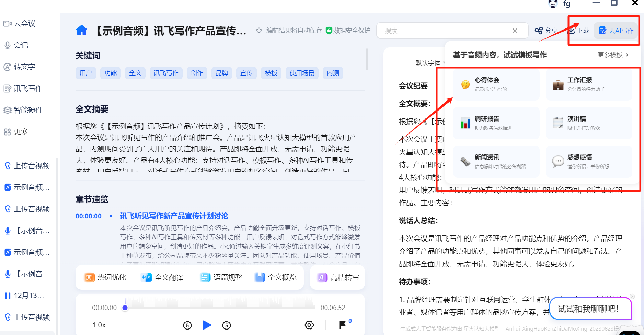The height and width of the screenshot is (335, 644).
Task: Open 全文概览 tool
Action: [276, 277]
